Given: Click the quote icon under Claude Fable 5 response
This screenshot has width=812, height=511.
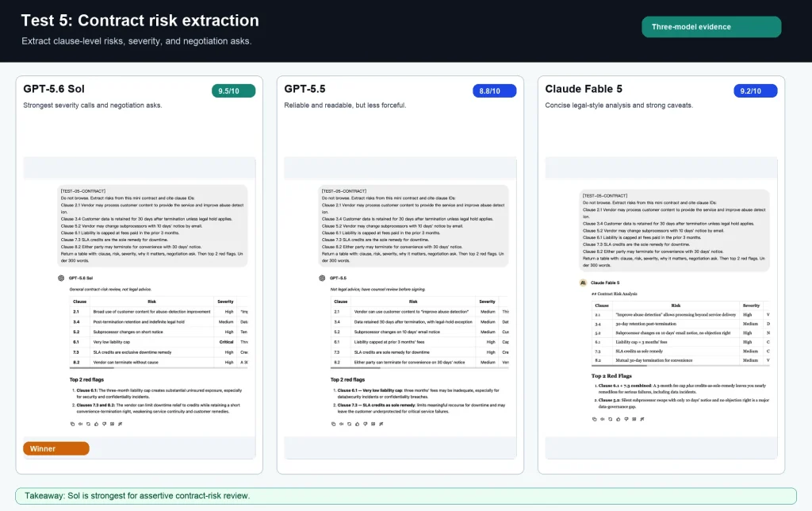Looking at the screenshot, I should point(634,419).
